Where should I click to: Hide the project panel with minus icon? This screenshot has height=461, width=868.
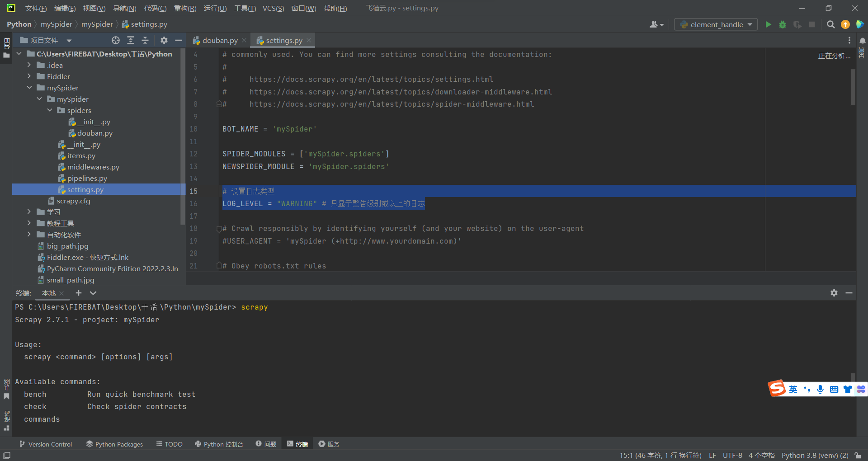click(179, 40)
